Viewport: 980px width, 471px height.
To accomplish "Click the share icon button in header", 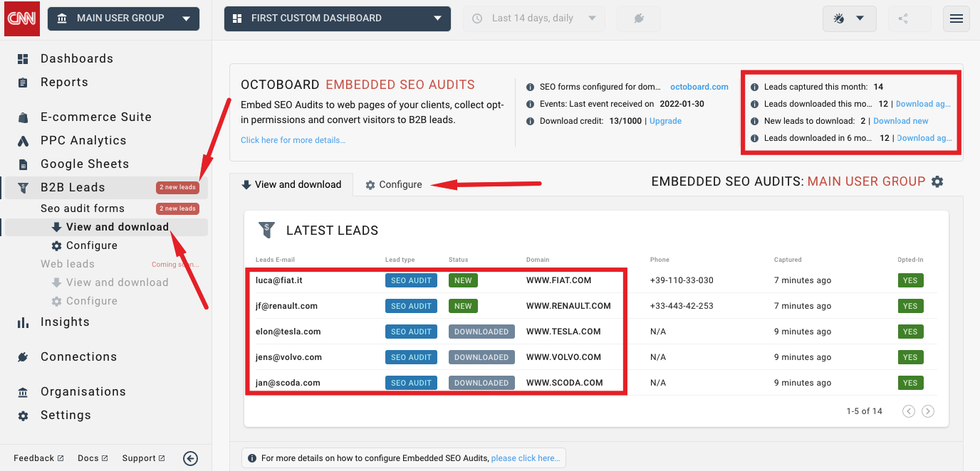I will [909, 18].
